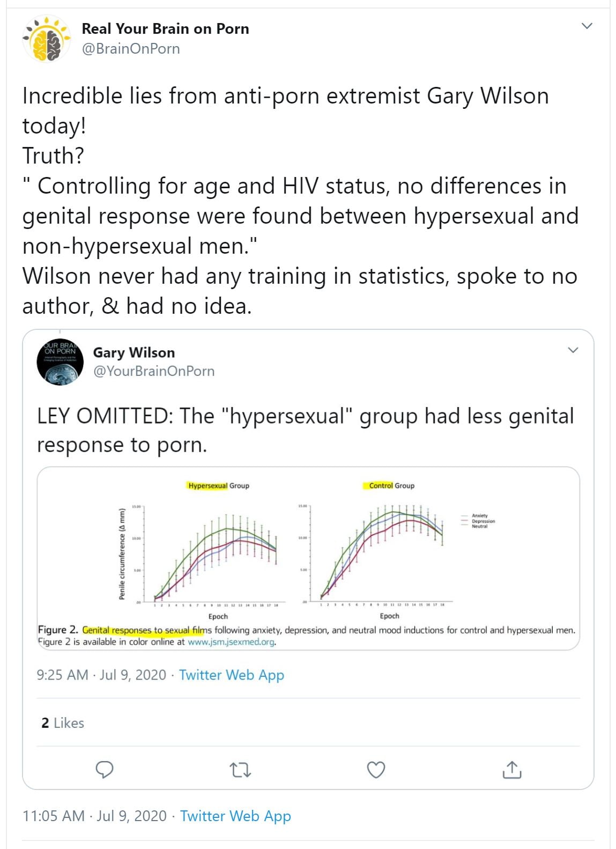
Task: Click Twitter Web App beside the 9:25 AM timestamp
Action: pyautogui.click(x=232, y=675)
